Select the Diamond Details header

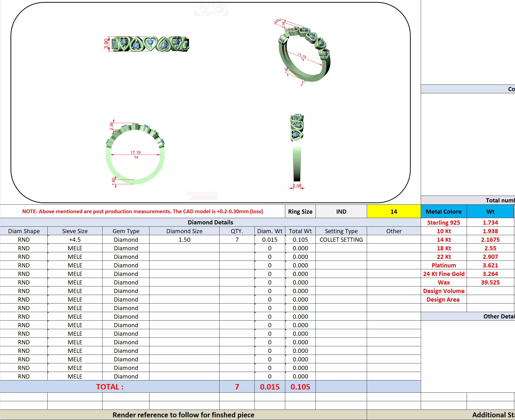[210, 222]
